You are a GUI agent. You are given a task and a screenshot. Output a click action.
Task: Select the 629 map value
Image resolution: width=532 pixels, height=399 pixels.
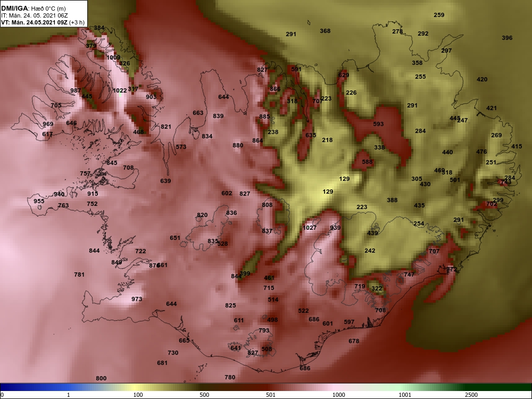(x=344, y=75)
